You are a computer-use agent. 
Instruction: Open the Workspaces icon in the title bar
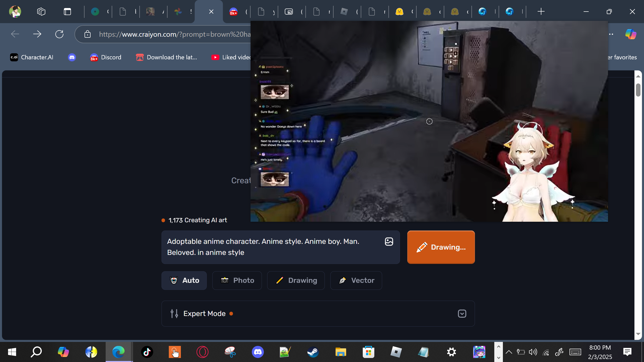pyautogui.click(x=41, y=12)
